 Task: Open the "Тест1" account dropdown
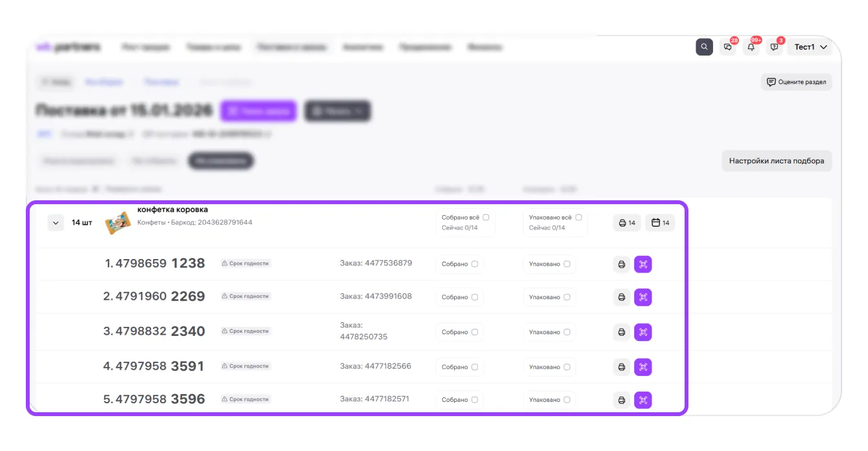click(x=810, y=47)
